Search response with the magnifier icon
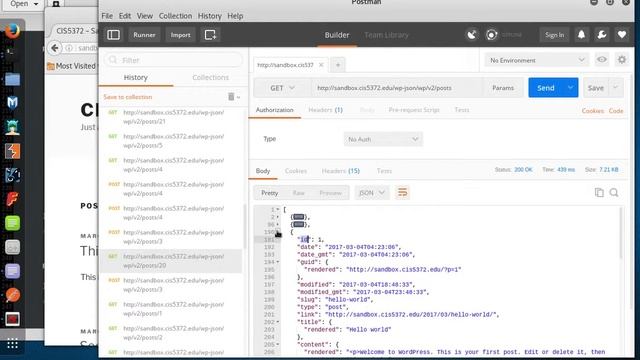 614,192
